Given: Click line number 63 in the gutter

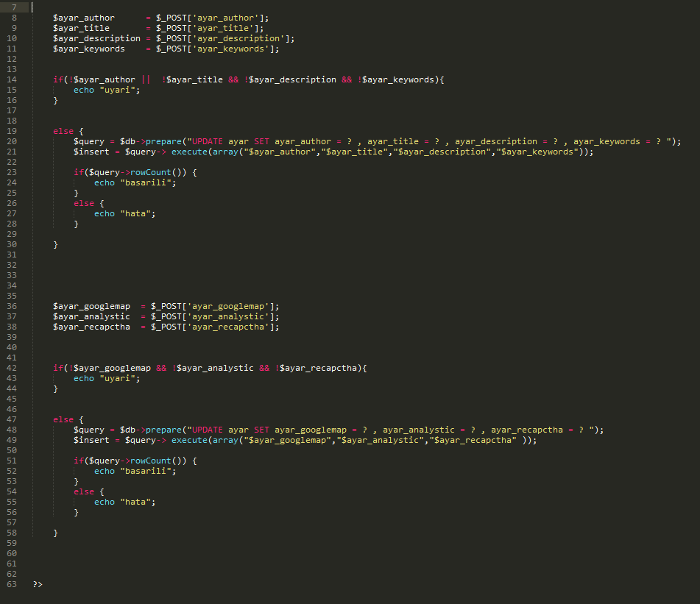Looking at the screenshot, I should 12,584.
